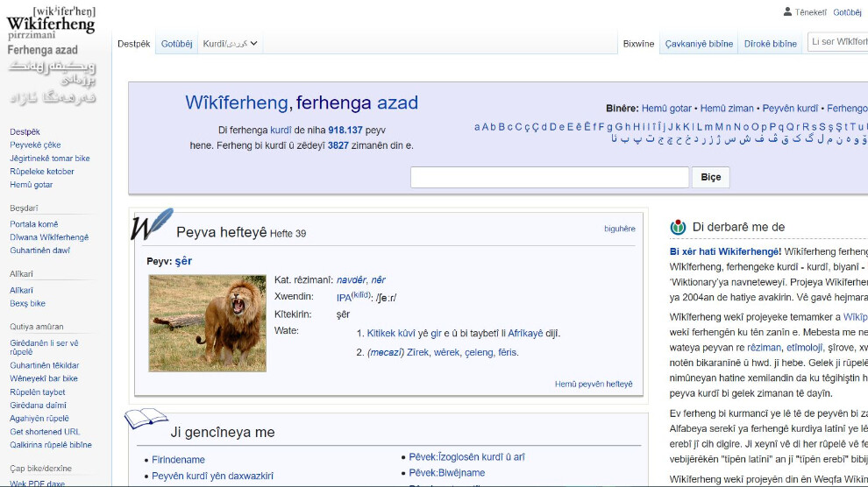
Task: Open Rûpeleke ketober
Action: coord(42,172)
